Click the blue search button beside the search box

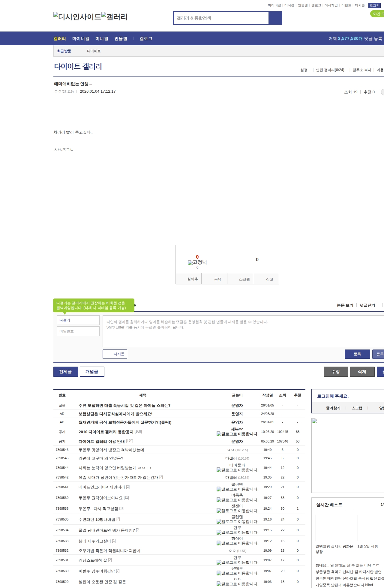tap(275, 18)
